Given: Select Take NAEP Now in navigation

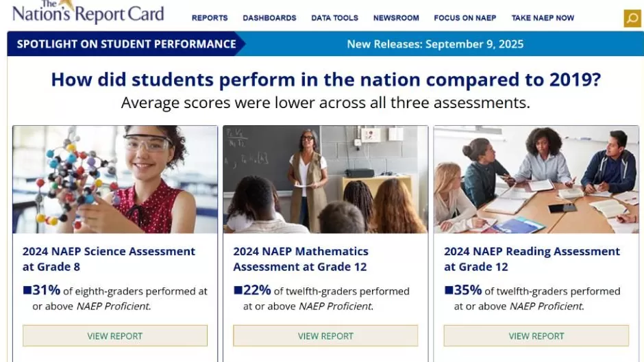Looking at the screenshot, I should [543, 18].
